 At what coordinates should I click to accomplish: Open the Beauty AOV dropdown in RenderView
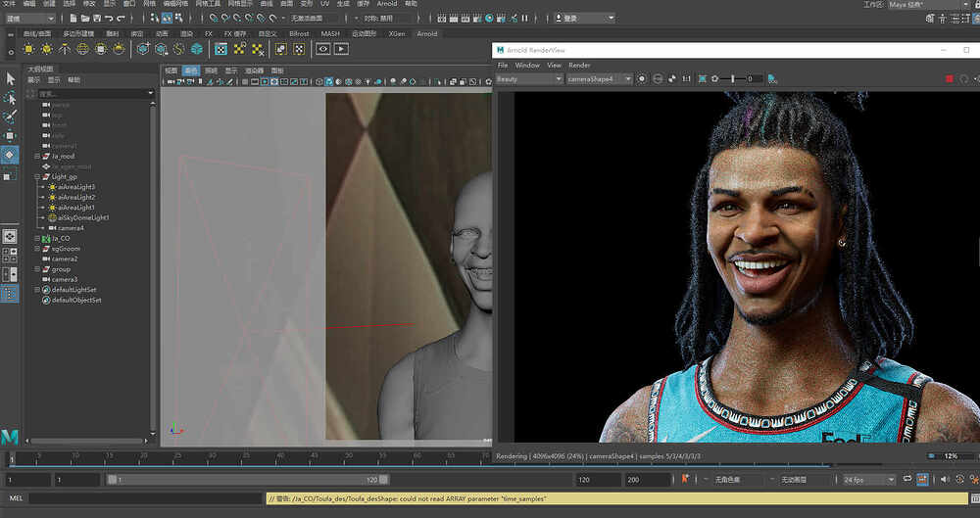[x=529, y=78]
